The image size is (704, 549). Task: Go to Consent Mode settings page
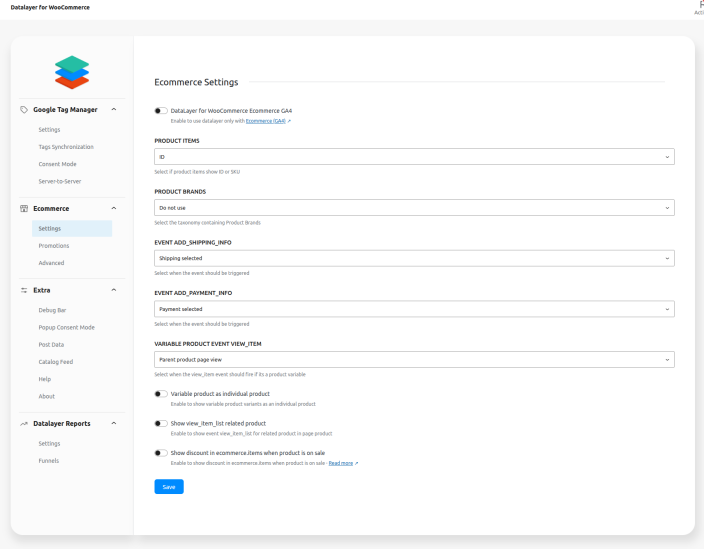58,163
